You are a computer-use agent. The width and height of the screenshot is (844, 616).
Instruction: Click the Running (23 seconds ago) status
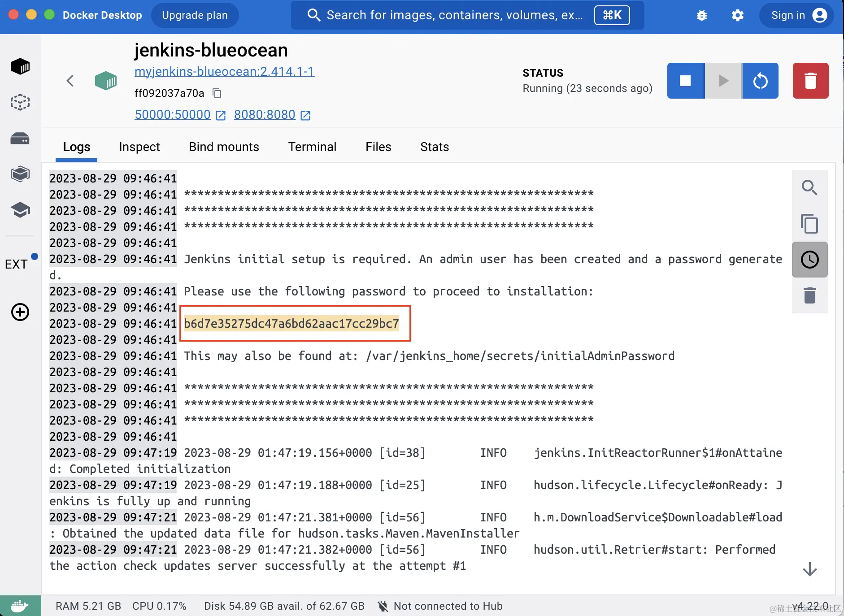[x=587, y=88]
